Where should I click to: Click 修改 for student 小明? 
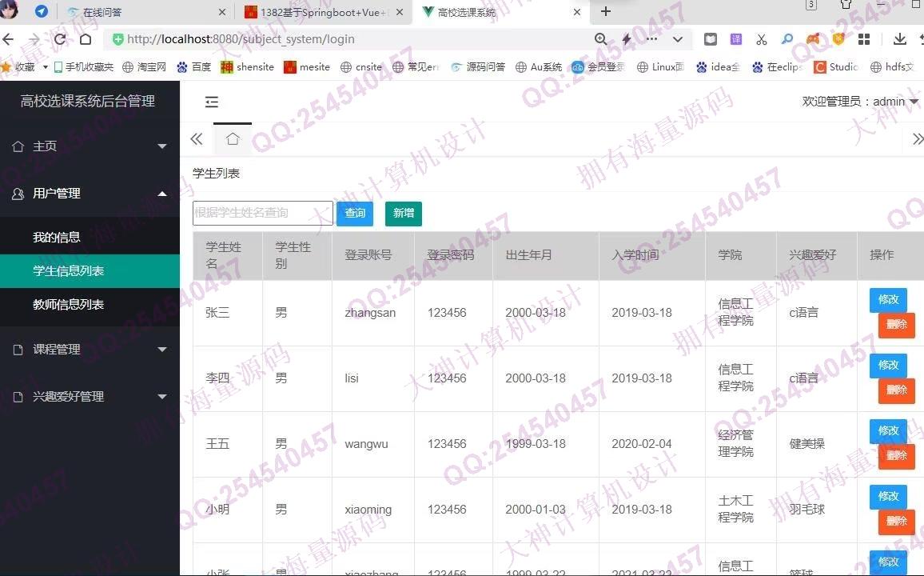pyautogui.click(x=888, y=496)
